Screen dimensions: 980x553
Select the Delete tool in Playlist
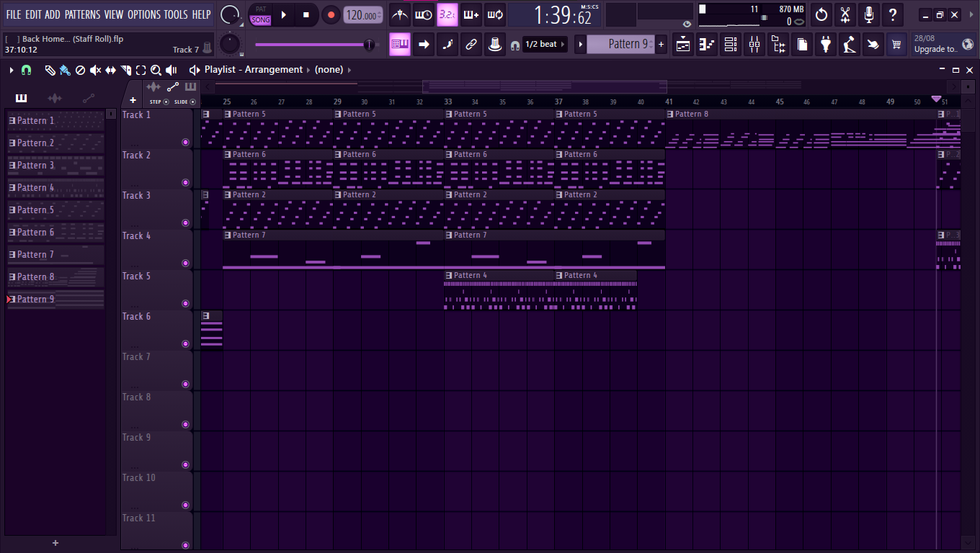(x=80, y=70)
